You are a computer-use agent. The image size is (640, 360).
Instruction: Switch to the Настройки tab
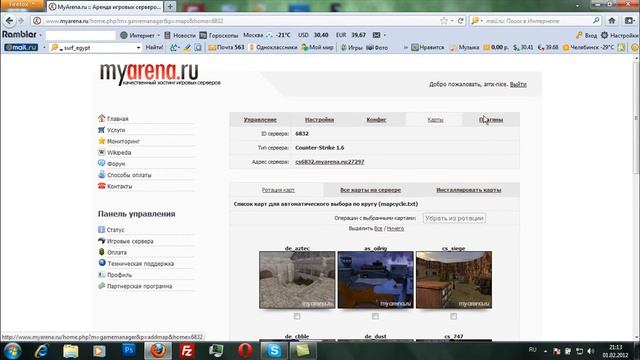(x=319, y=120)
